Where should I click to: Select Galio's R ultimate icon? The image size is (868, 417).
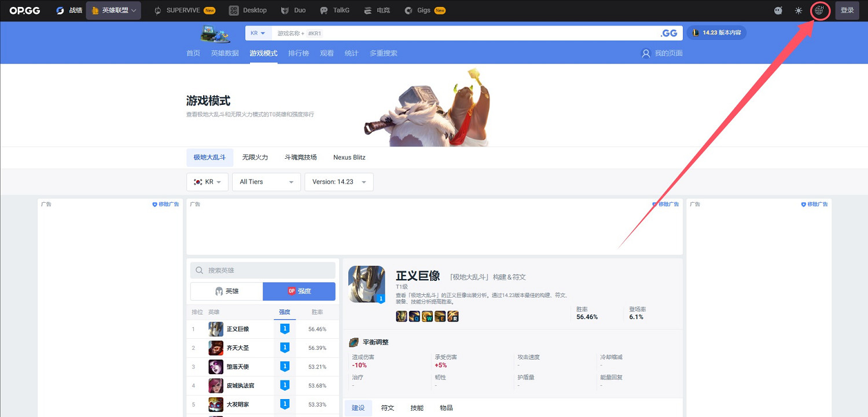pos(454,316)
